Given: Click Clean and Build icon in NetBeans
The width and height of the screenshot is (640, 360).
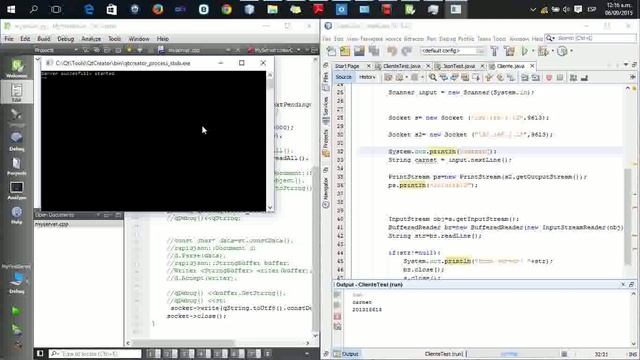Looking at the screenshot, I should [509, 51].
